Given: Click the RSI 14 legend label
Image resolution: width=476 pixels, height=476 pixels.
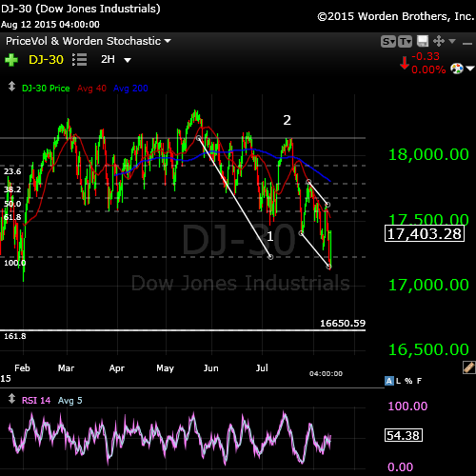Looking at the screenshot, I should click(x=36, y=401).
